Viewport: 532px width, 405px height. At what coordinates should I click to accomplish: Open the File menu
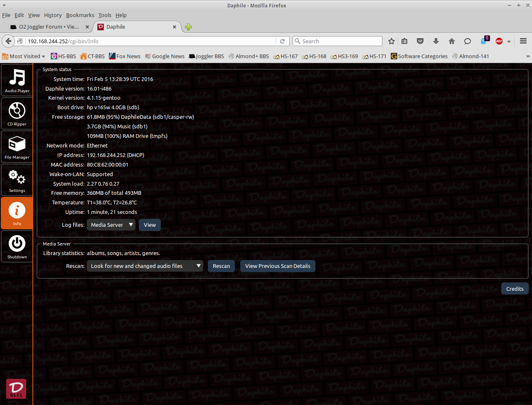(6, 15)
